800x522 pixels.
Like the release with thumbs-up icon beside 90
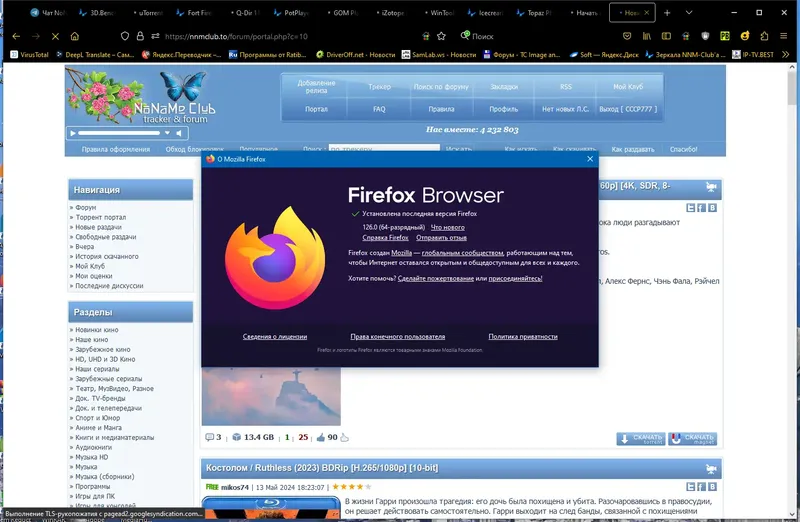(x=320, y=437)
